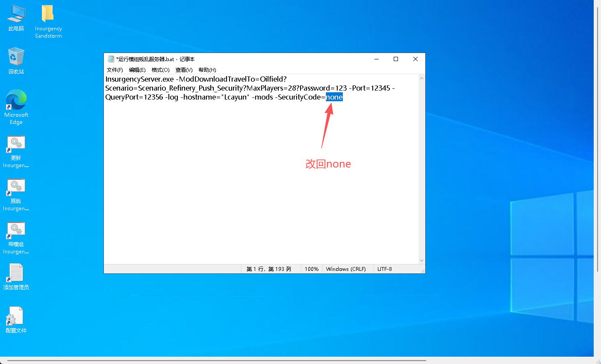Click on InsurgencyServer.exe in the text

point(139,79)
